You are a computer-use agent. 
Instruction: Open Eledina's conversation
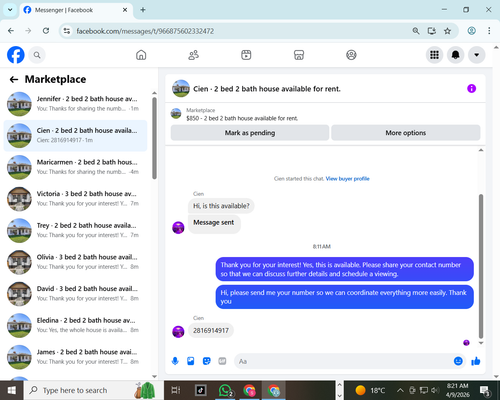[x=75, y=325]
